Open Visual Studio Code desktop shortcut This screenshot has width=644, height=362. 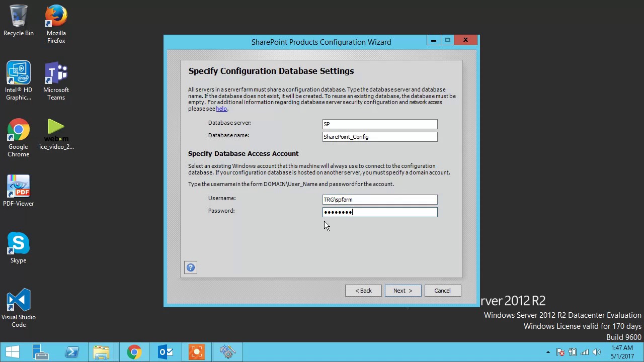pos(19,308)
